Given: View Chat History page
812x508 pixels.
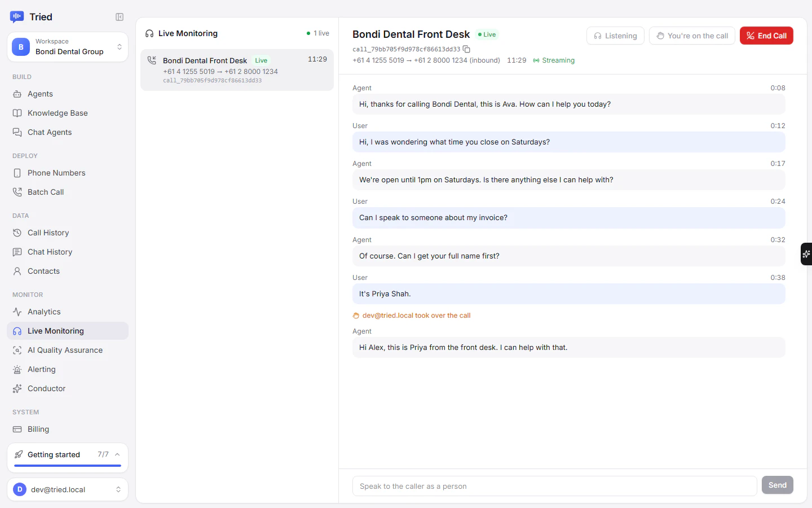Looking at the screenshot, I should (x=68, y=252).
